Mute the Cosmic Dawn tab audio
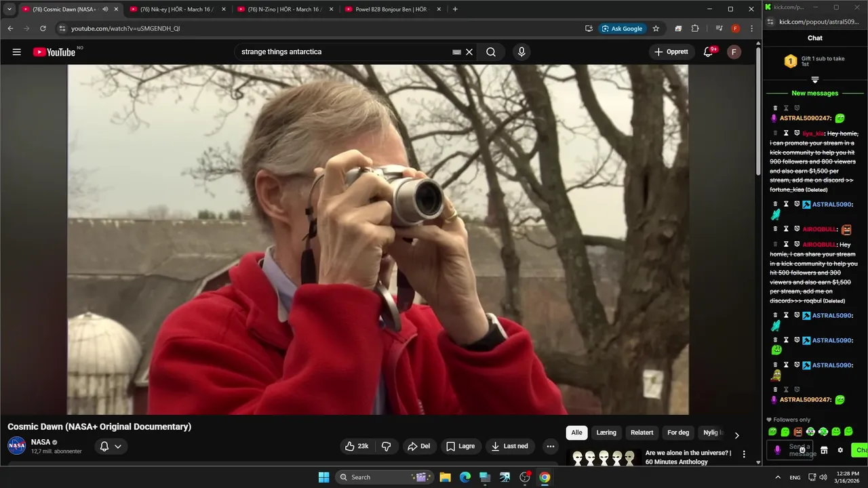 (105, 9)
